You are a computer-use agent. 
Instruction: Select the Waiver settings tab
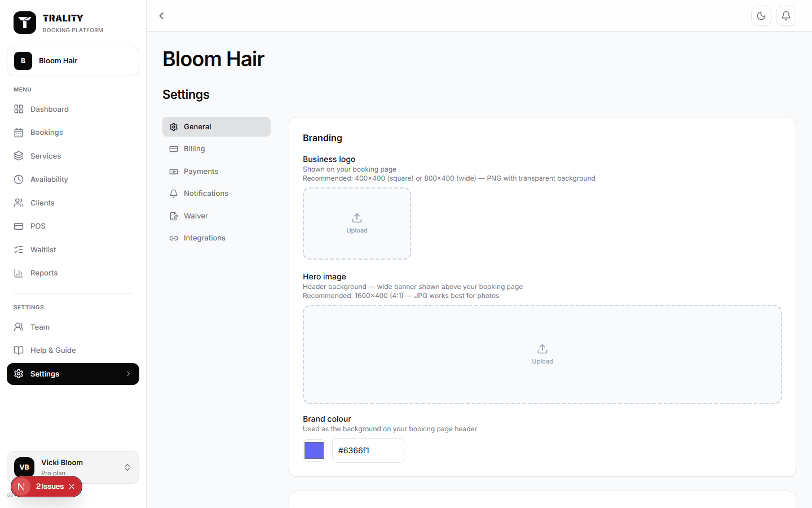point(217,216)
